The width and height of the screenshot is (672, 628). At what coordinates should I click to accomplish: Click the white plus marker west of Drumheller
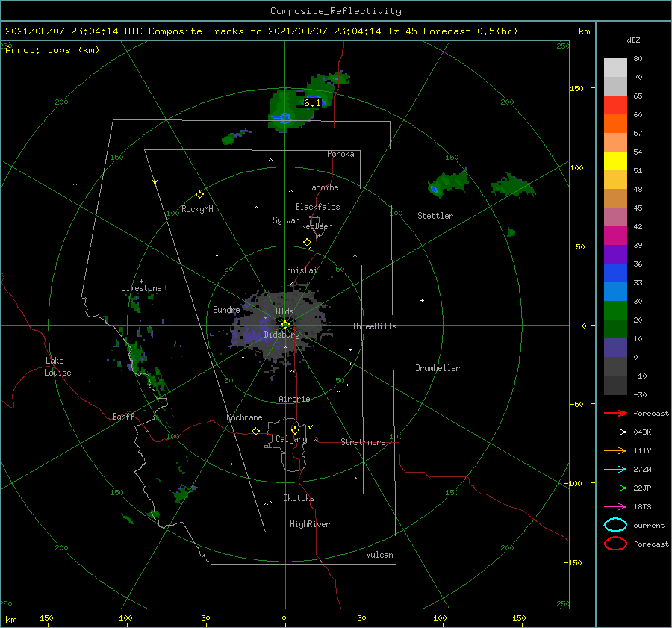click(422, 300)
